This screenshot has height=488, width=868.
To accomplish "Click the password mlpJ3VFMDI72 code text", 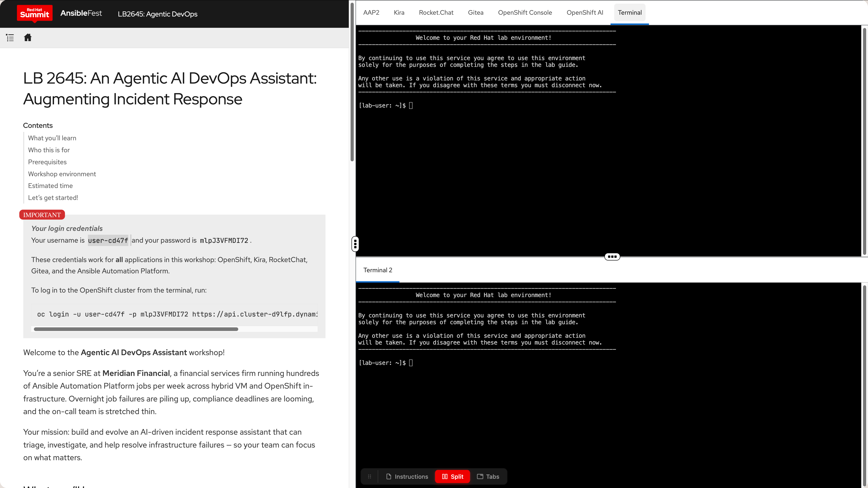I will tap(224, 240).
